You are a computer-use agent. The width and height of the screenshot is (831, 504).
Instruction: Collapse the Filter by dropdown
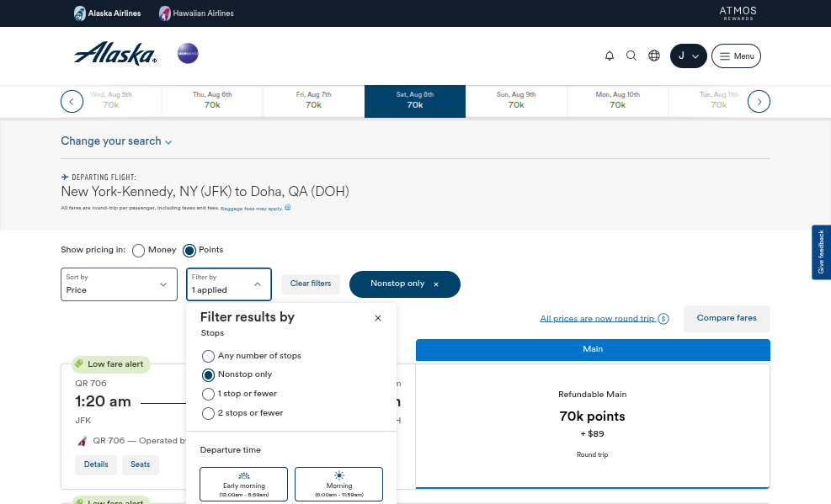(228, 284)
